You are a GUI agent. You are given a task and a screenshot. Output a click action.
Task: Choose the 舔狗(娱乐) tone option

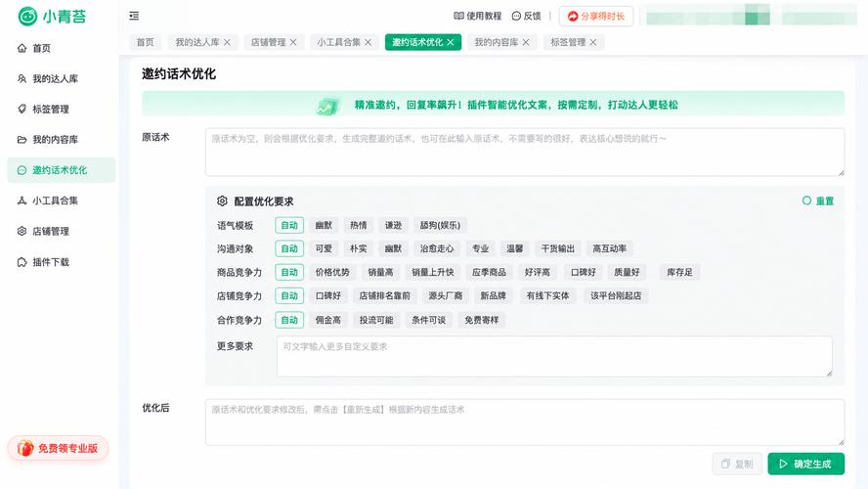coord(440,225)
